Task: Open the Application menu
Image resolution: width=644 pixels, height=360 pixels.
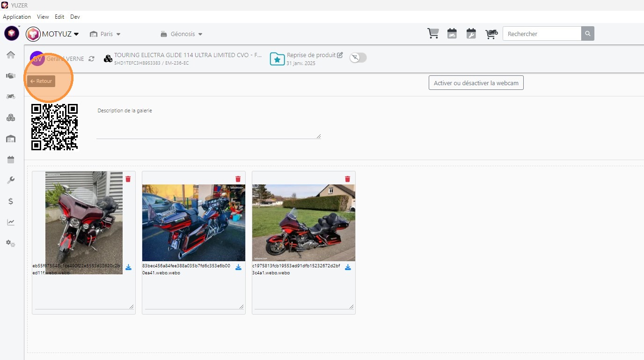Action: tap(17, 17)
